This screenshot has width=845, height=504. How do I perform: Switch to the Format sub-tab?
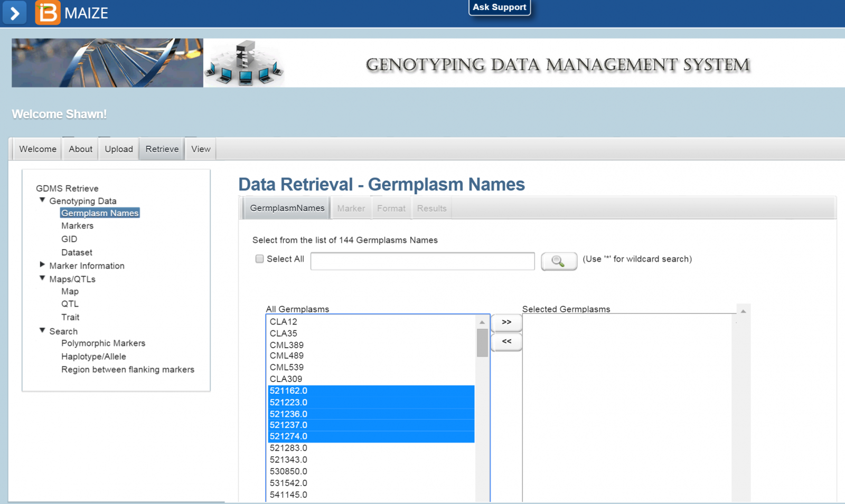[391, 208]
